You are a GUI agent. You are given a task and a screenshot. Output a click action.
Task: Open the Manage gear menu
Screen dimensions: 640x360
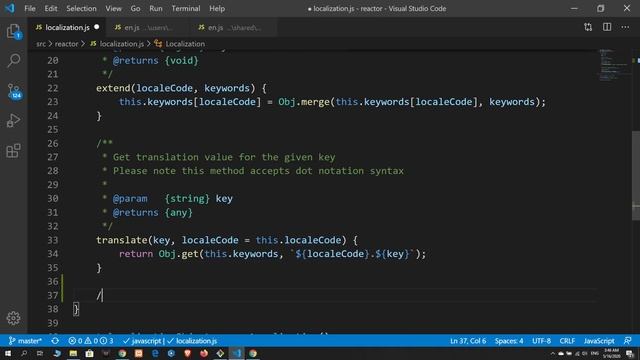tap(13, 318)
